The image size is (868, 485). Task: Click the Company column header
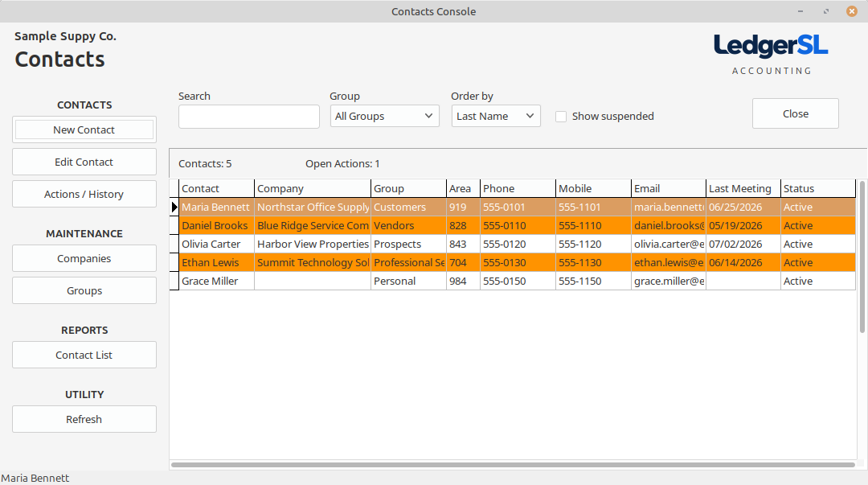pos(313,188)
